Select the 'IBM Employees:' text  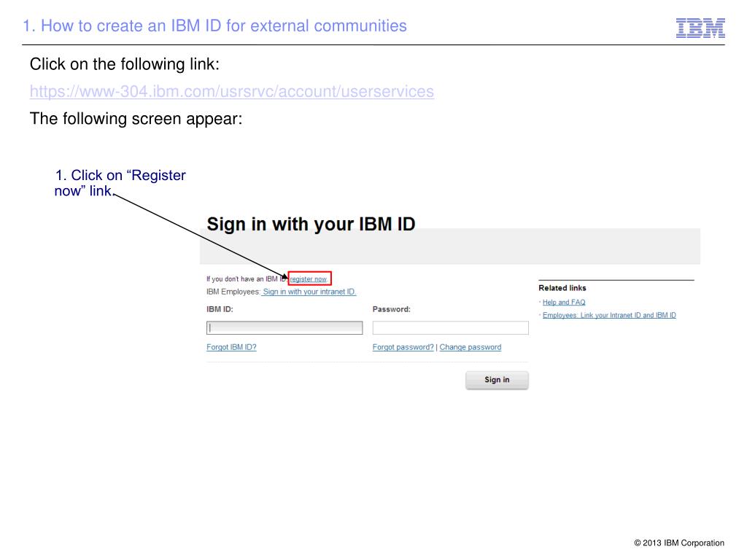[233, 292]
